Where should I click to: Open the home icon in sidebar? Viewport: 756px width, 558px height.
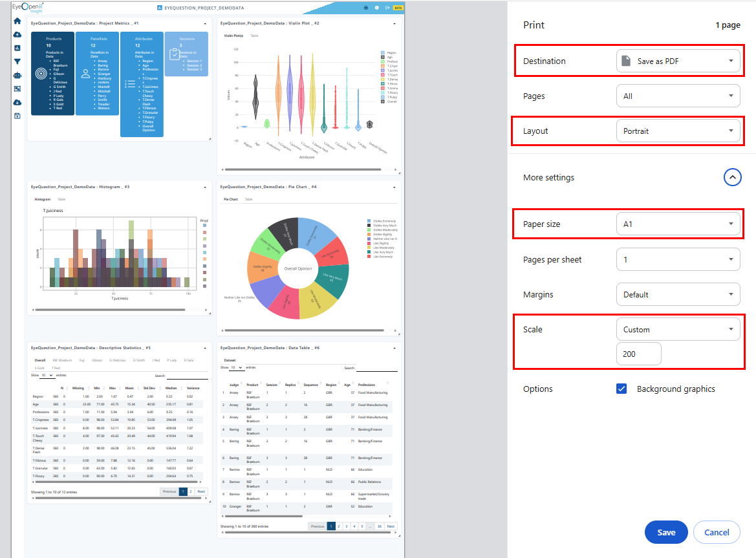tap(17, 21)
